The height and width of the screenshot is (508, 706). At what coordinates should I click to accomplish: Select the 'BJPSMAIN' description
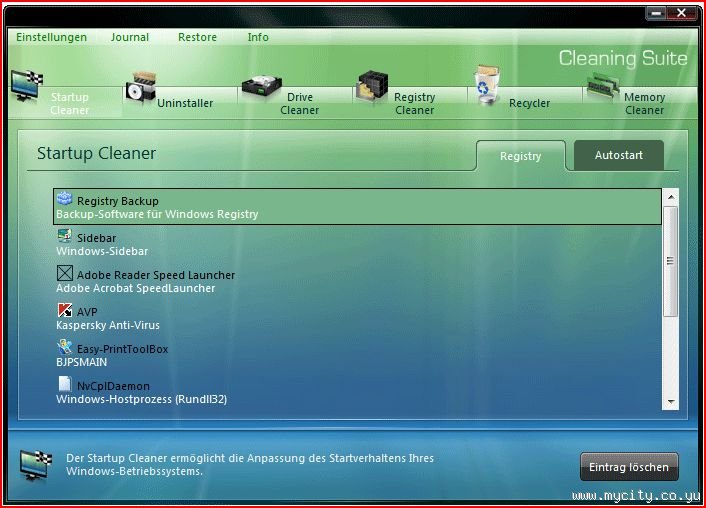pyautogui.click(x=81, y=362)
